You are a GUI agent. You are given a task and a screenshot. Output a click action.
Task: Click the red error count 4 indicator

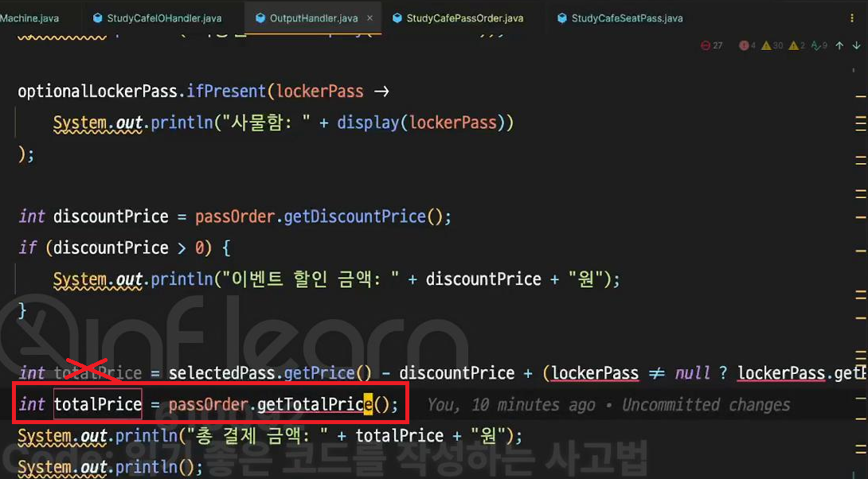click(x=747, y=45)
